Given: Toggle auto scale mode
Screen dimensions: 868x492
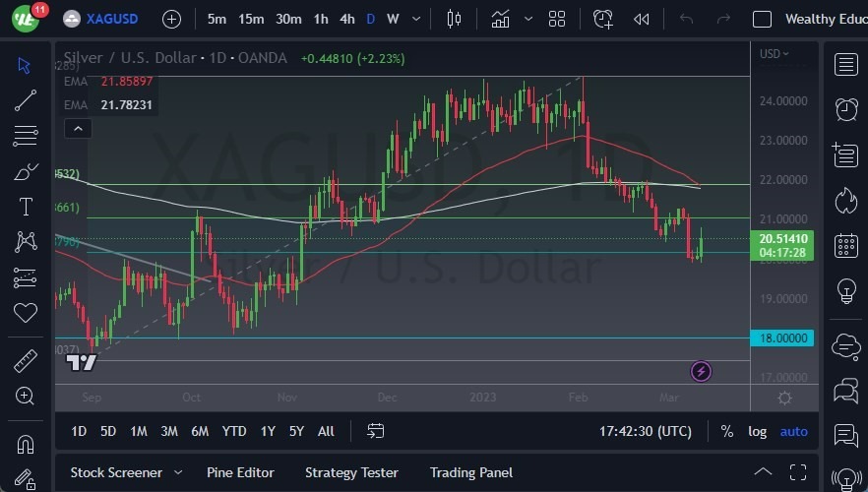Looking at the screenshot, I should click(793, 431).
